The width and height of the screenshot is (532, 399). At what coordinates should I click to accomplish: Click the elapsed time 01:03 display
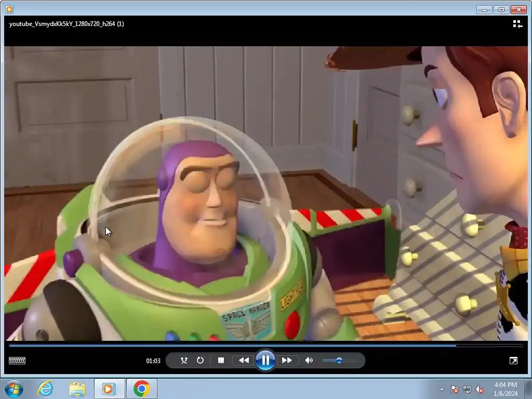point(153,361)
